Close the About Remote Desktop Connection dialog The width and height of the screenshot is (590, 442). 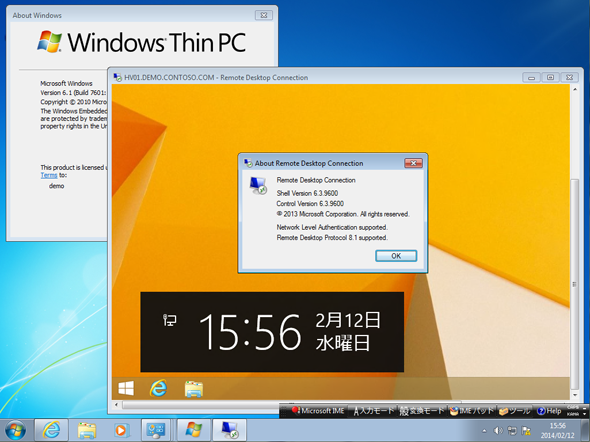(x=413, y=163)
